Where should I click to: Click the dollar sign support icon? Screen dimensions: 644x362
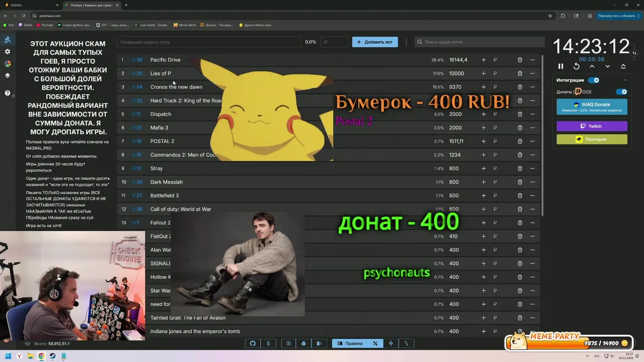point(268,343)
